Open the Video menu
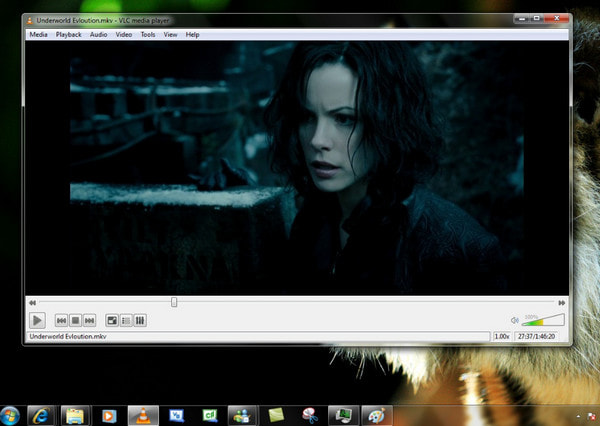The image size is (600, 426). pyautogui.click(x=124, y=34)
